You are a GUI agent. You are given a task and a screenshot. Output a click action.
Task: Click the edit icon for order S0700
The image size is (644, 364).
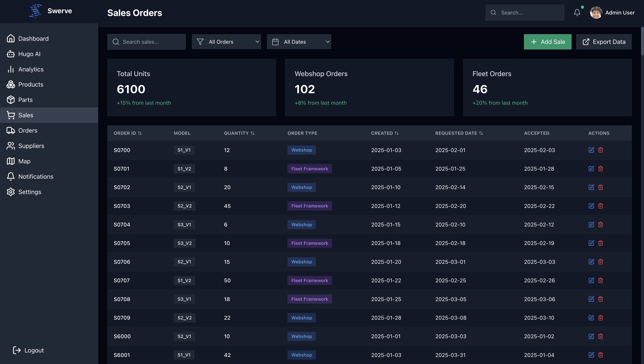pos(591,150)
